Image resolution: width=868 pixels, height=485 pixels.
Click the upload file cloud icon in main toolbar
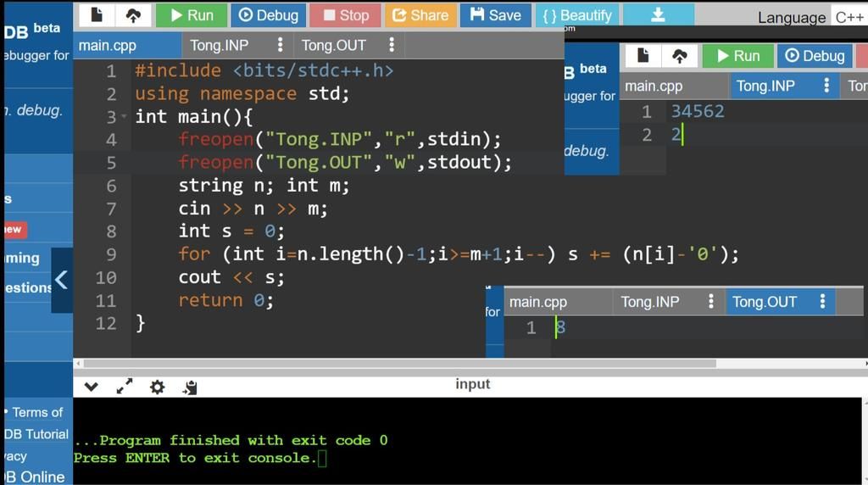pos(133,15)
